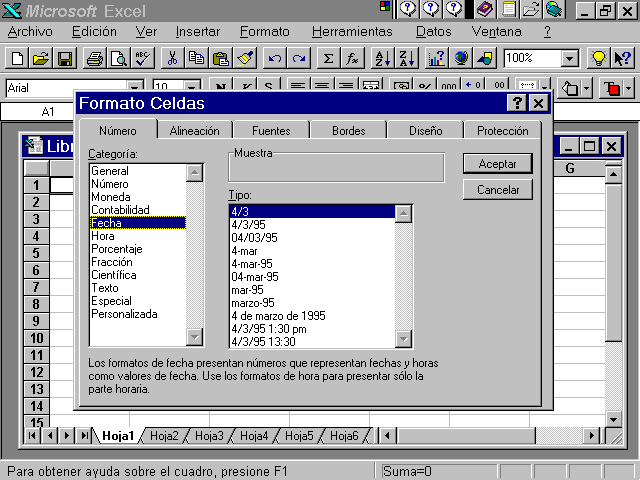Open the Function Wizard fx icon
Image resolution: width=640 pixels, height=480 pixels.
(352, 58)
